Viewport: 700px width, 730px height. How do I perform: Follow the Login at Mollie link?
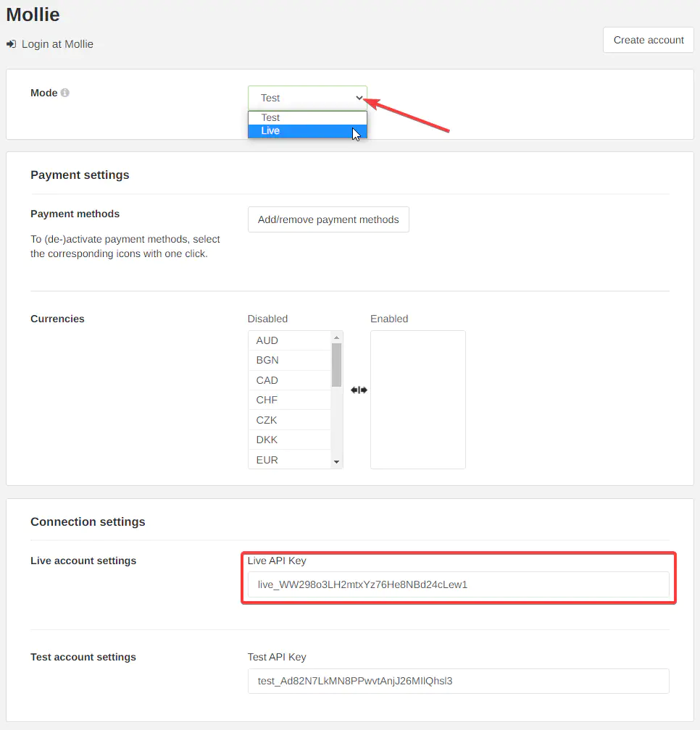click(x=57, y=44)
